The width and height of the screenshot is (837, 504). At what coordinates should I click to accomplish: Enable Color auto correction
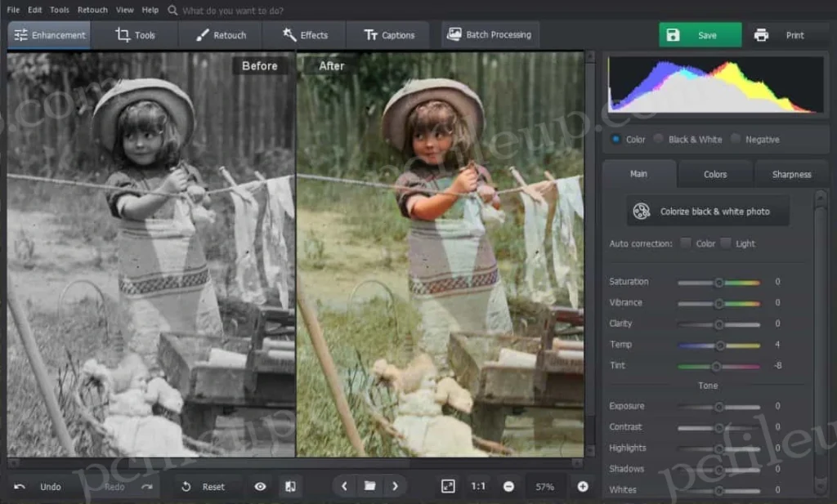tap(686, 243)
